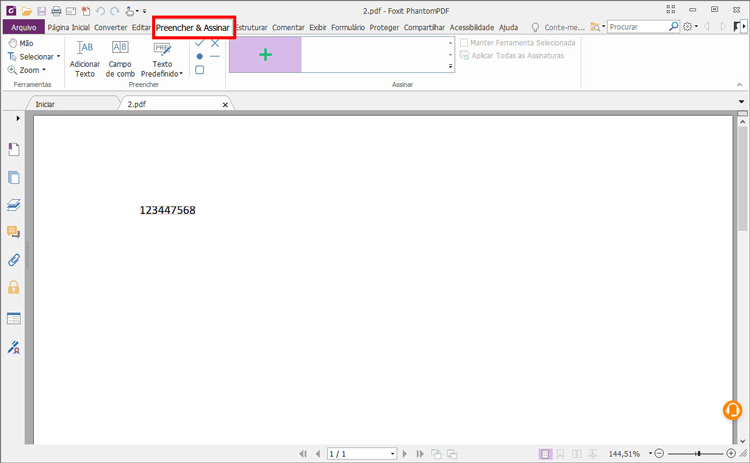Toggle Manter Ferramenta Selecionada checkbox
Screen dimensions: 750x463
tap(463, 43)
